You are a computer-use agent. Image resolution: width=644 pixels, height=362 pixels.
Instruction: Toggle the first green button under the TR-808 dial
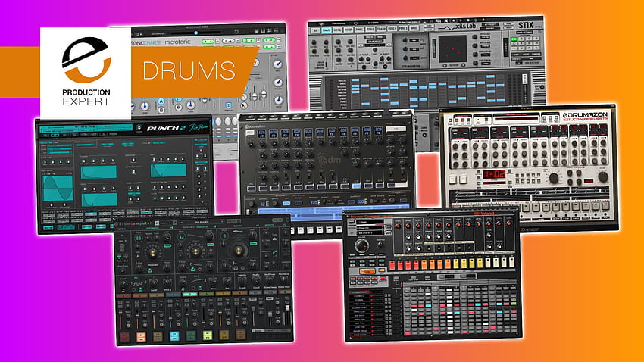click(x=352, y=261)
